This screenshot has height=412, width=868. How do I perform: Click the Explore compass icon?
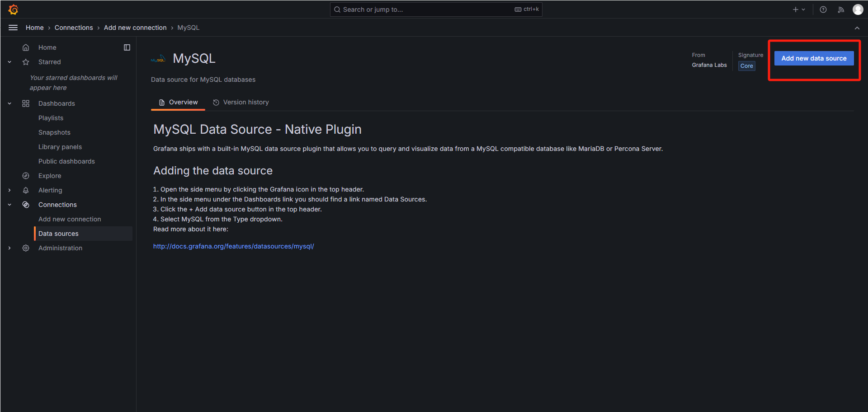click(x=26, y=176)
